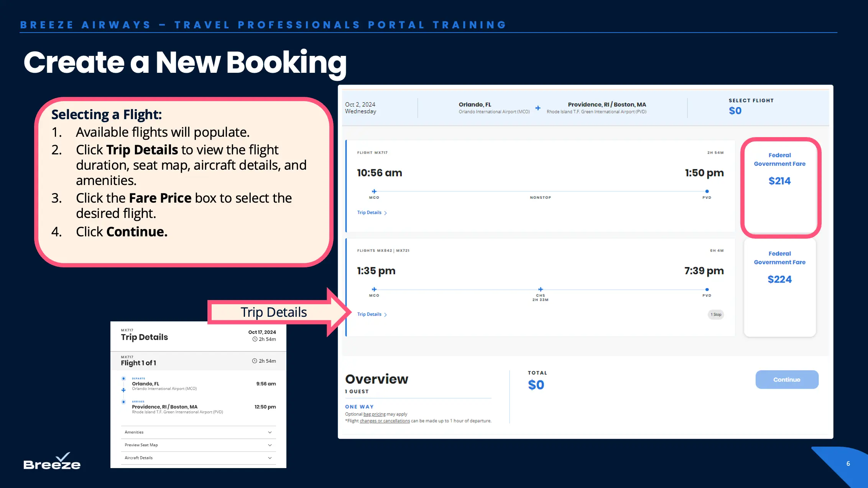This screenshot has width=868, height=488.
Task: Click the Breeze logo
Action: click(52, 461)
